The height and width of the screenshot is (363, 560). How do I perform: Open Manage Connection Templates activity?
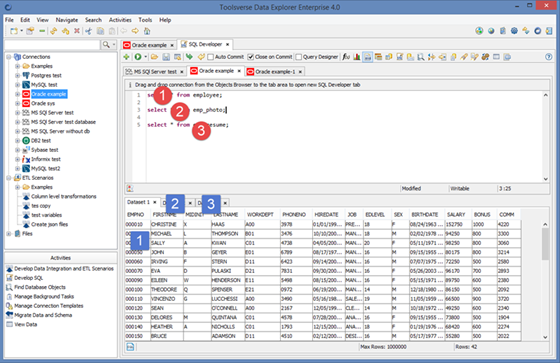49,305
